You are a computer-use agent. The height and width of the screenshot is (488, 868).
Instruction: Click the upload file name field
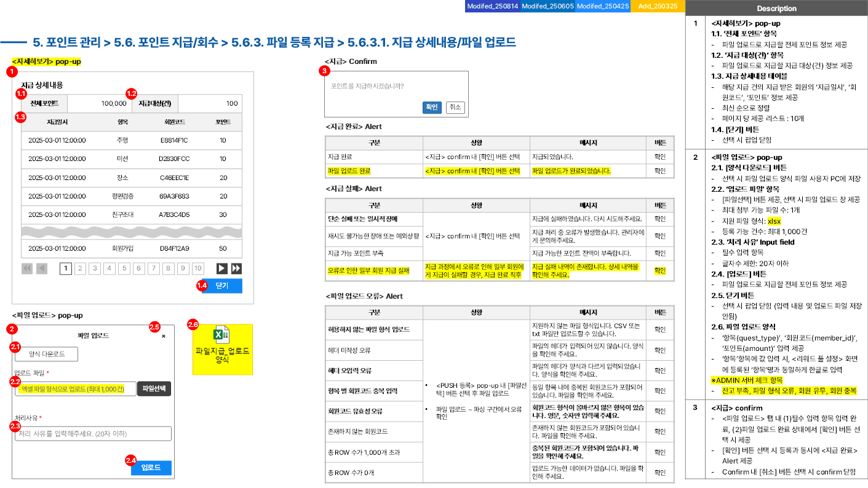pos(76,388)
